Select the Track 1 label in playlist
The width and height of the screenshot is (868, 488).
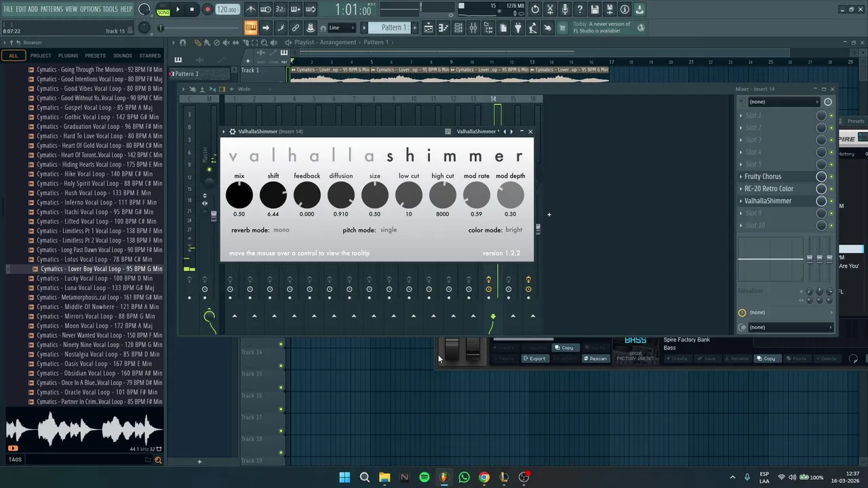(x=250, y=70)
